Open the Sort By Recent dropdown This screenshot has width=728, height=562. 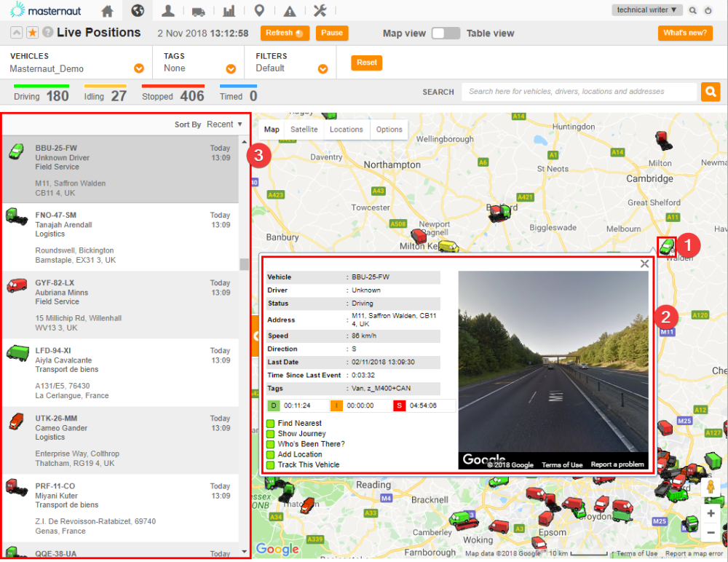225,124
